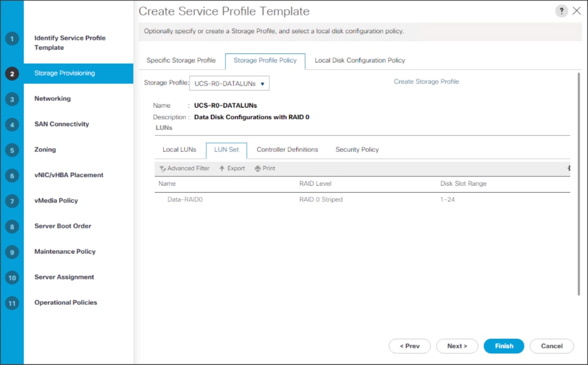Cancel the Create Service Profile Template wizard
588x365 pixels.
click(x=552, y=346)
